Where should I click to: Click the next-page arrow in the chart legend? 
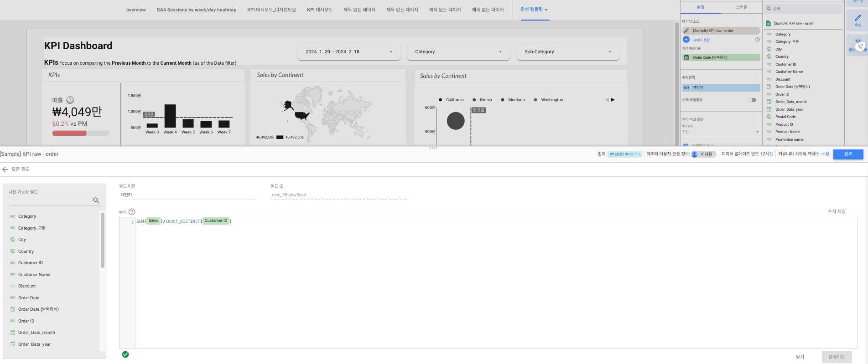613,100
